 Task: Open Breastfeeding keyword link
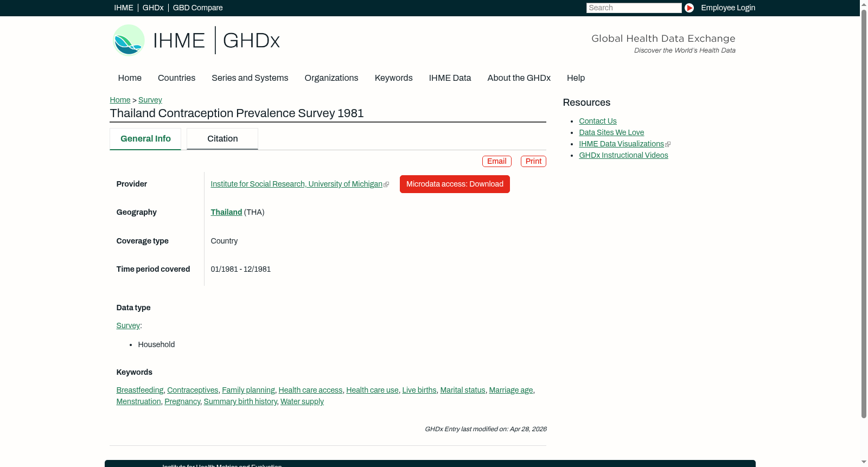pyautogui.click(x=139, y=390)
